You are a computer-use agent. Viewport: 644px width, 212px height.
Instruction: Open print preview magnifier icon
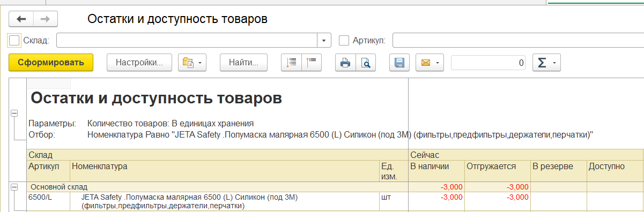365,63
